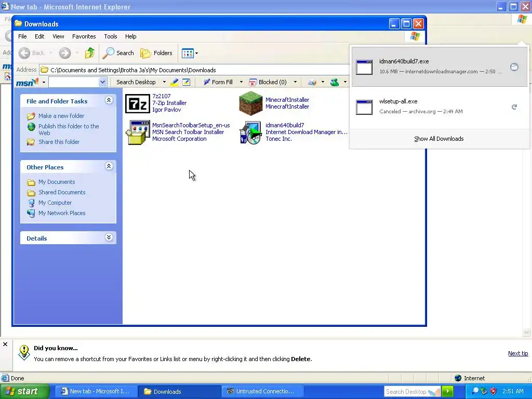Expand the MSN search box history dropdown
Screen dimensions: 532x399
pos(102,82)
